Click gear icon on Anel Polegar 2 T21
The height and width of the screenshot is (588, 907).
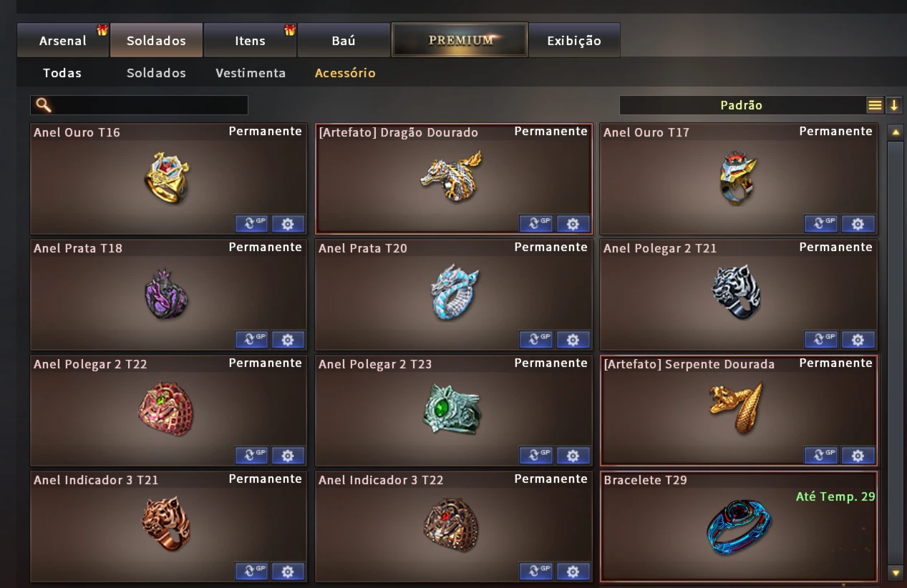coord(858,339)
